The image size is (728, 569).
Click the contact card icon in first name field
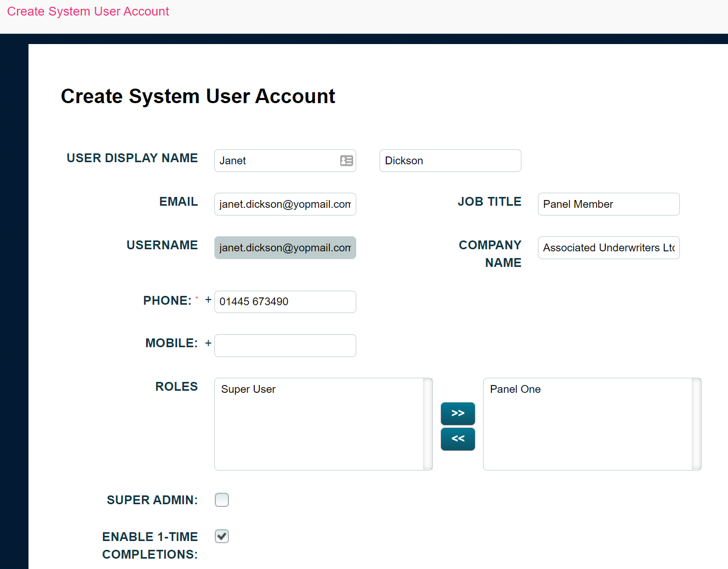346,161
